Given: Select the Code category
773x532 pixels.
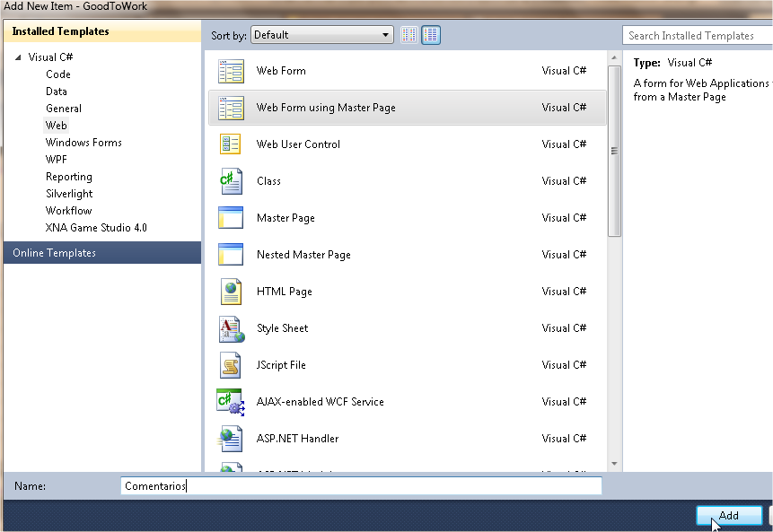Looking at the screenshot, I should point(58,74).
